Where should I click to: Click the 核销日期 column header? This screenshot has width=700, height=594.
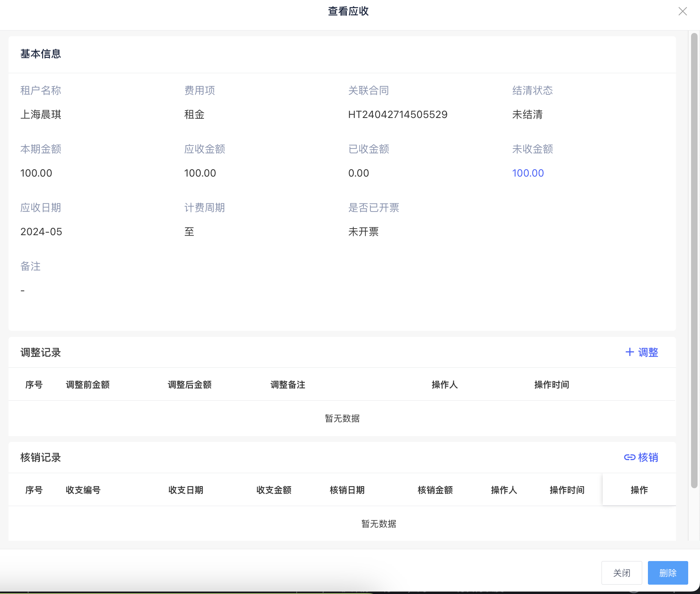tap(347, 490)
